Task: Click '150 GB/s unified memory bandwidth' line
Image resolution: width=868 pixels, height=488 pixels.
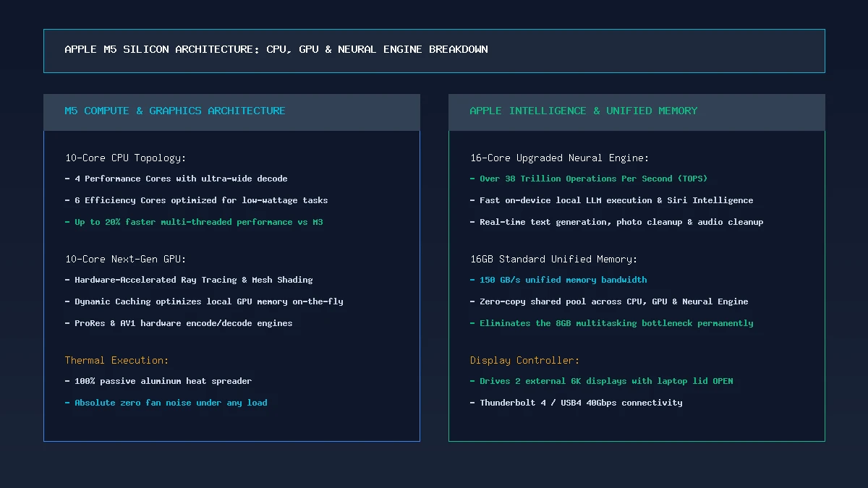Action: pyautogui.click(x=558, y=280)
